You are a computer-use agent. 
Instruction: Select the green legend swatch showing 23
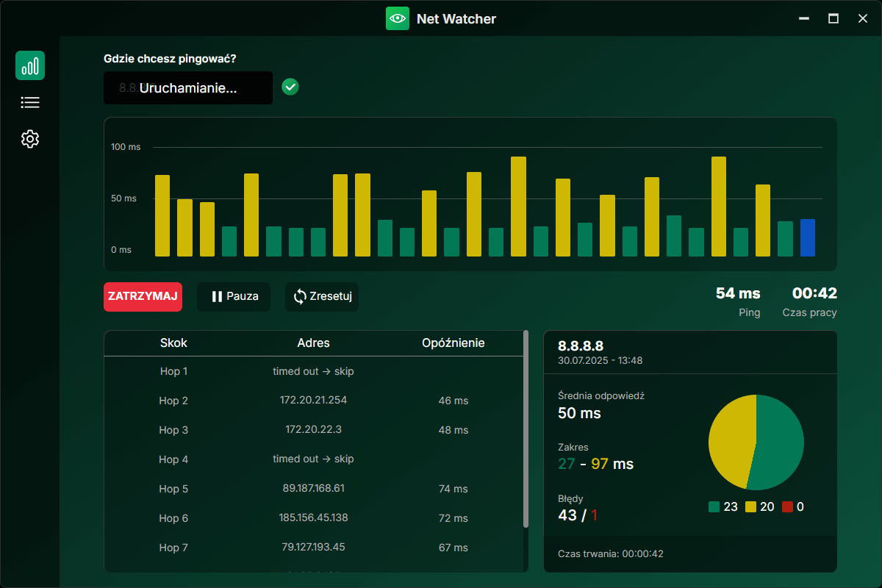point(712,506)
